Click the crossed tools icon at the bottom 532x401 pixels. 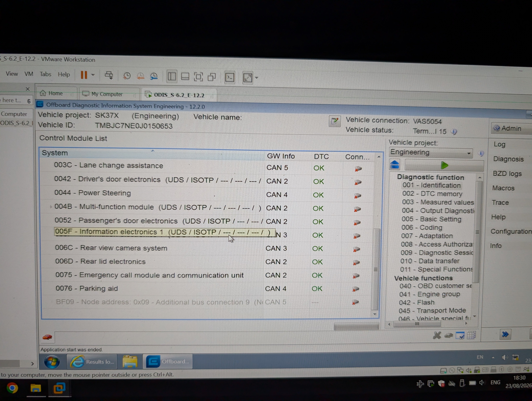coord(437,335)
